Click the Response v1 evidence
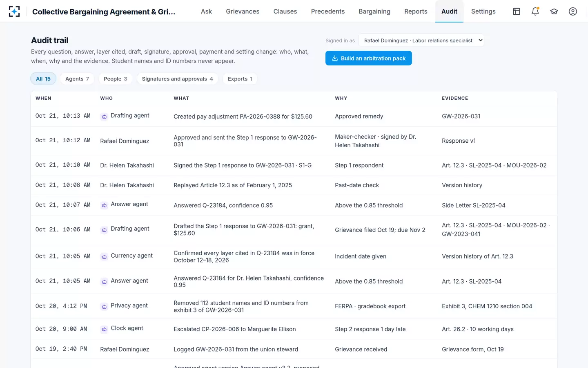 click(459, 141)
